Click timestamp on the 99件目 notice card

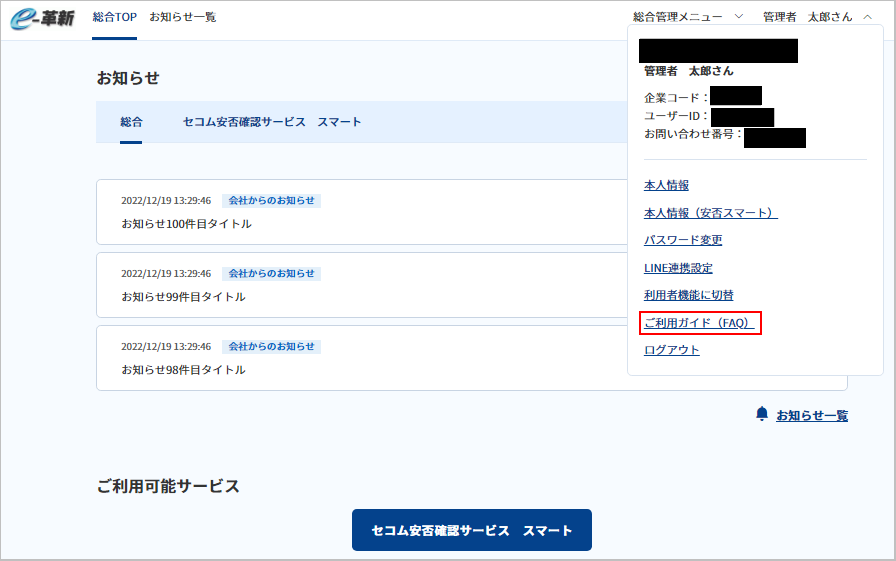coord(166,274)
